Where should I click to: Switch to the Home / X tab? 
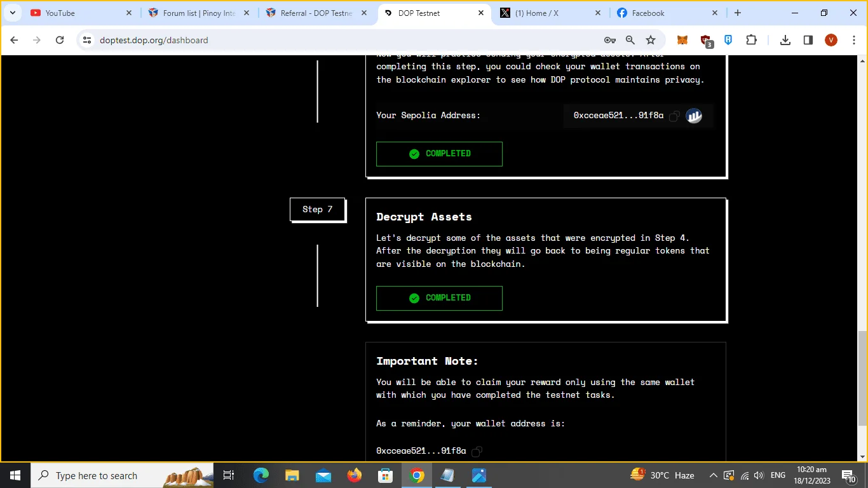point(552,13)
